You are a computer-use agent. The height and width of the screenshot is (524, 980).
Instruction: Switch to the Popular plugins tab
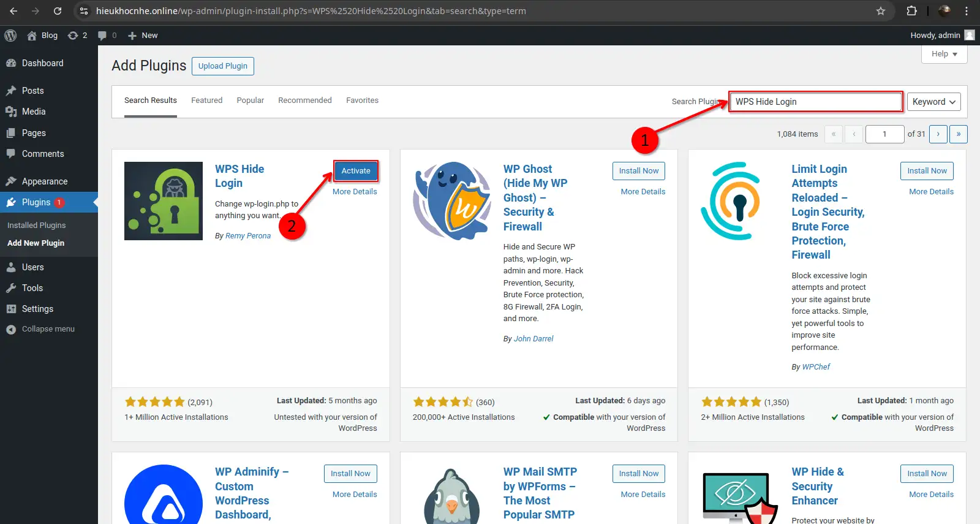251,101
